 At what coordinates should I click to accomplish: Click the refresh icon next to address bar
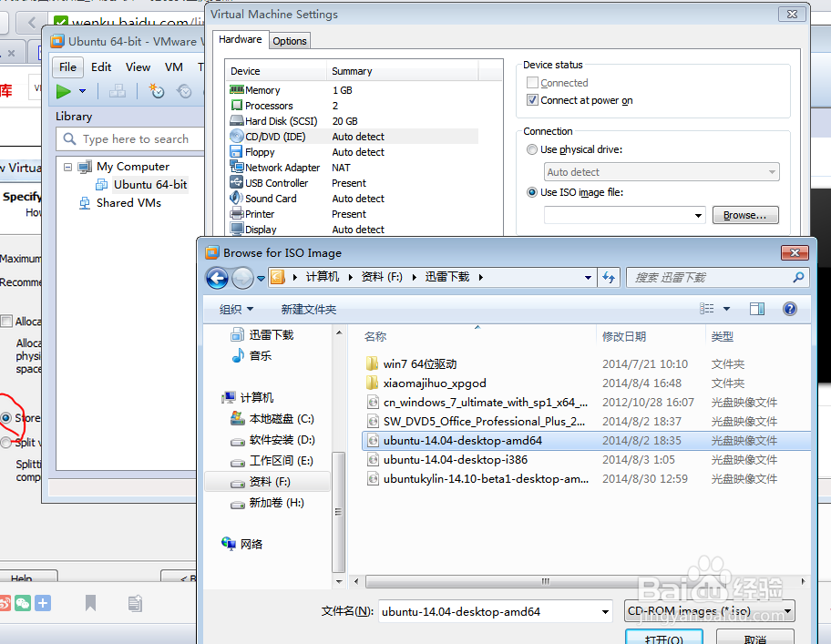(x=609, y=277)
